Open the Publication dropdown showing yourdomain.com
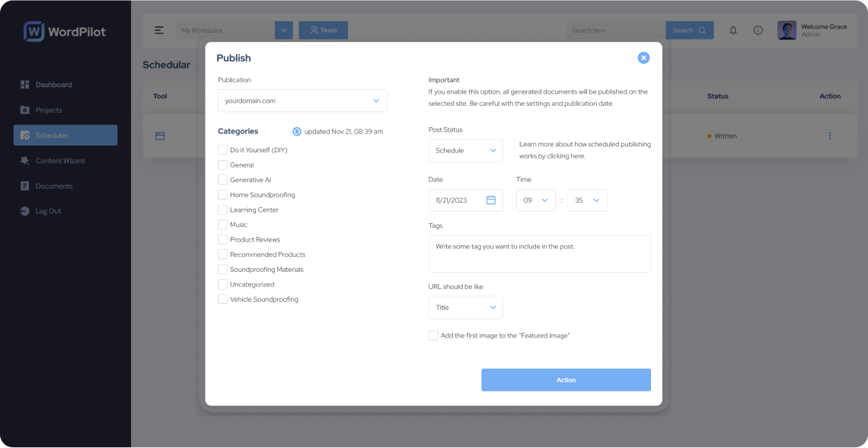This screenshot has width=868, height=448. (302, 100)
